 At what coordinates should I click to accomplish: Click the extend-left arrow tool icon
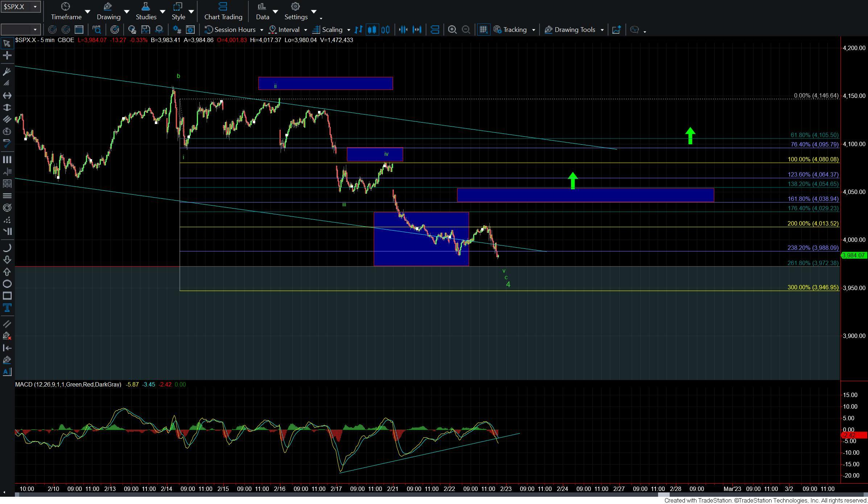click(x=7, y=348)
